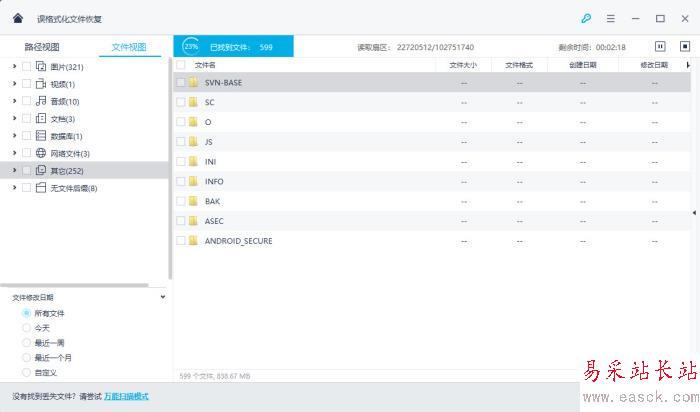The width and height of the screenshot is (700, 412).
Task: Click the SVN-BASE folder icon
Action: (193, 82)
